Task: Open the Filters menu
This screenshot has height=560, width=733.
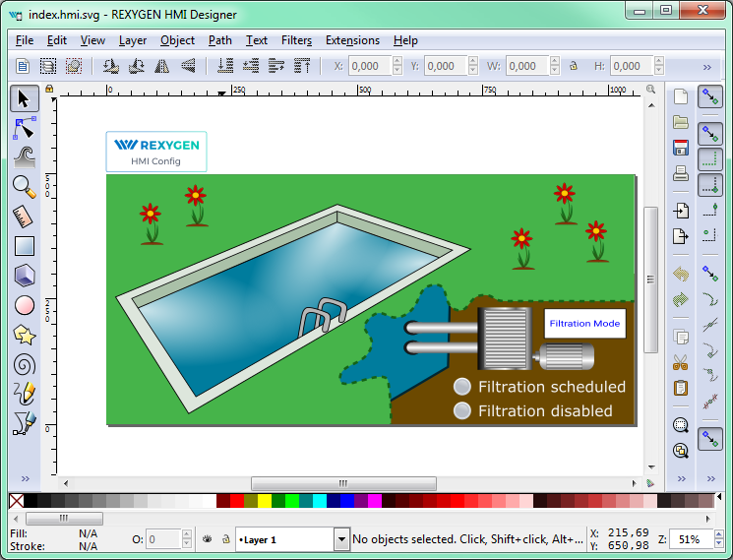Action: 296,40
